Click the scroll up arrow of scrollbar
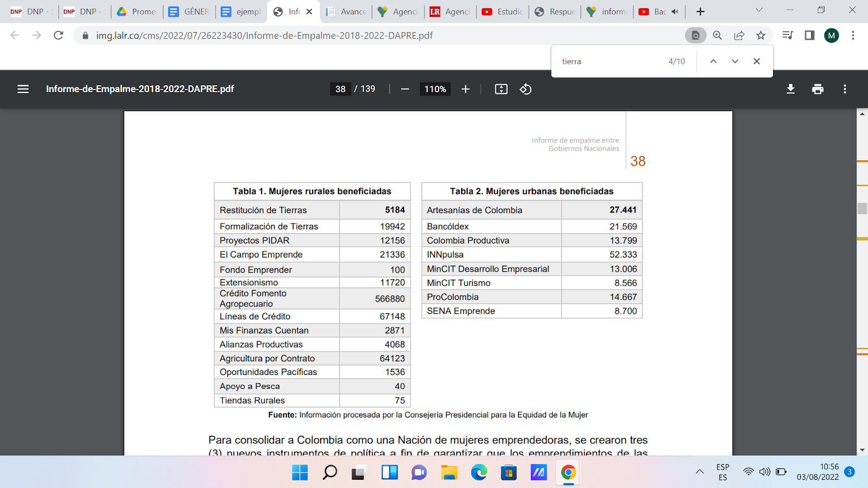Viewport: 868px width, 488px height. pyautogui.click(x=862, y=114)
